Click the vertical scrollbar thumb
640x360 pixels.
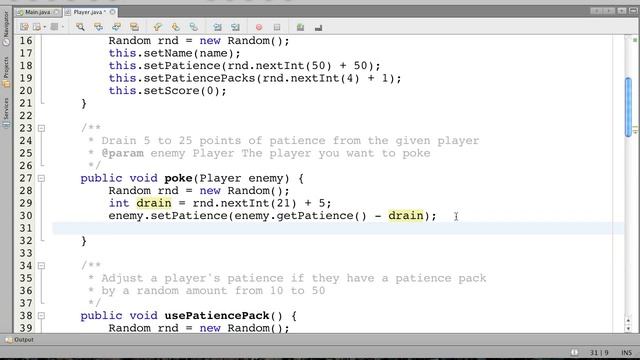[628, 107]
